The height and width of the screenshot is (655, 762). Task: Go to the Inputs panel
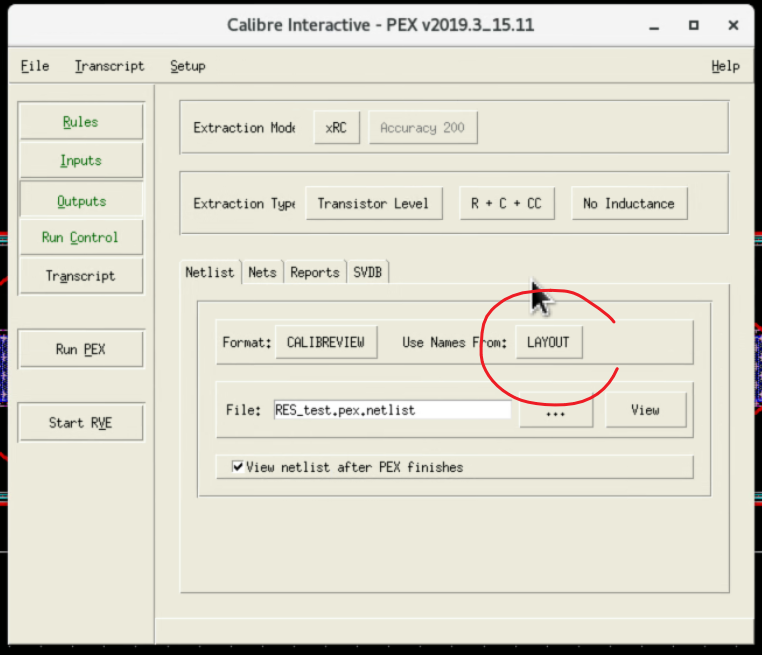coord(81,160)
